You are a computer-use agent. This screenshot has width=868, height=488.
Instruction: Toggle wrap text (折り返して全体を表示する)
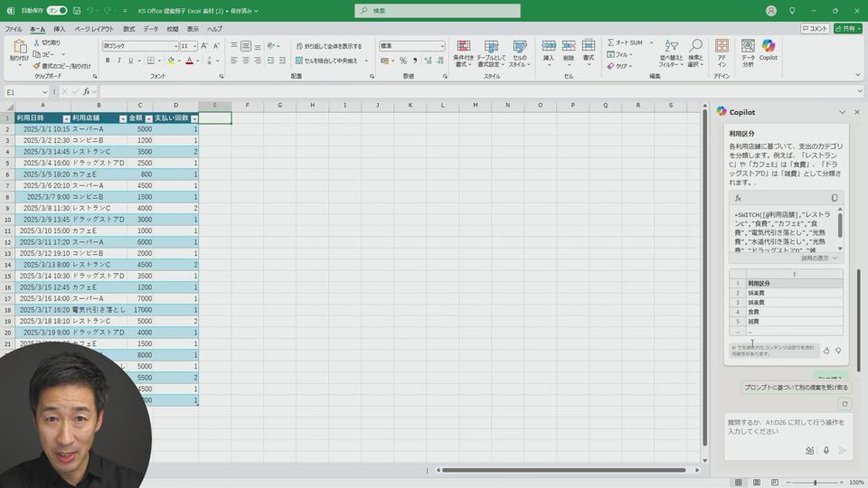[327, 46]
